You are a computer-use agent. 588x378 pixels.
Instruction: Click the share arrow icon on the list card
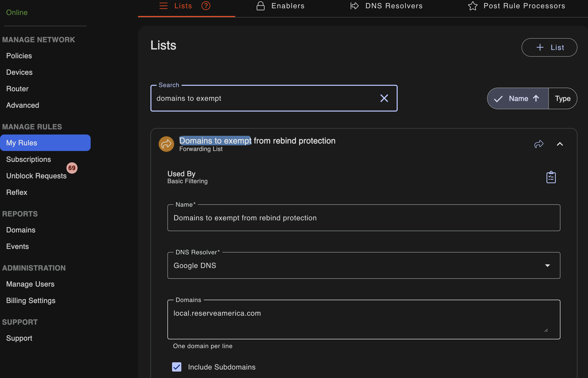point(539,144)
